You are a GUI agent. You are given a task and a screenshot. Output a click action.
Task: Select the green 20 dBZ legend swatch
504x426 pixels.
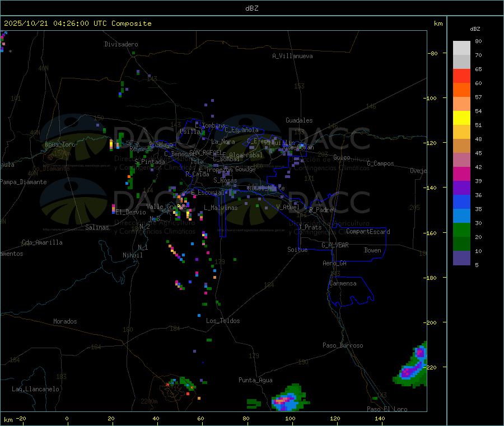(x=461, y=230)
